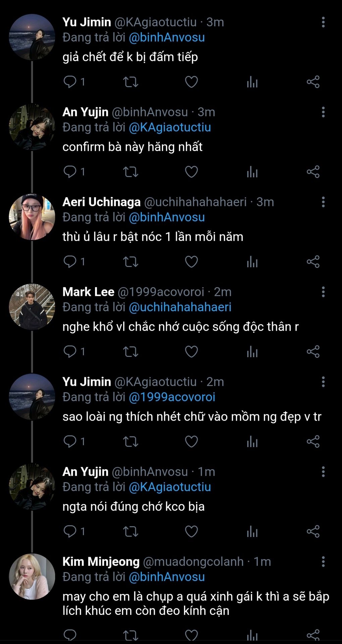
Task: Reply to "ngta nói đúng chớ kco bịa" tweet
Action: click(x=70, y=531)
